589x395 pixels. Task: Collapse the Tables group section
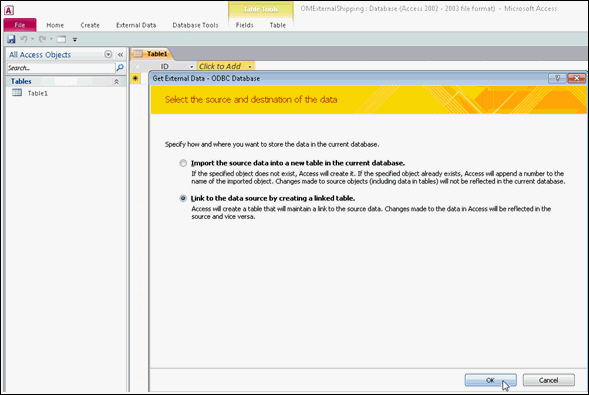pyautogui.click(x=116, y=81)
